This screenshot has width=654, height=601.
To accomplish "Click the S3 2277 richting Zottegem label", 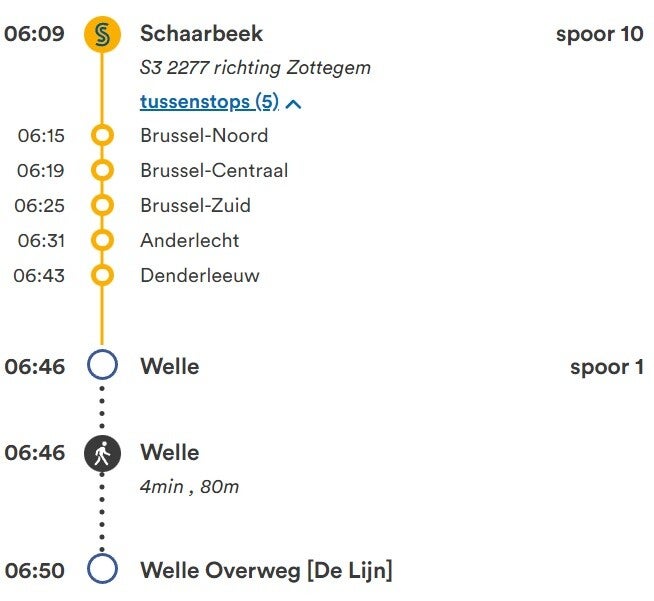I will (255, 68).
